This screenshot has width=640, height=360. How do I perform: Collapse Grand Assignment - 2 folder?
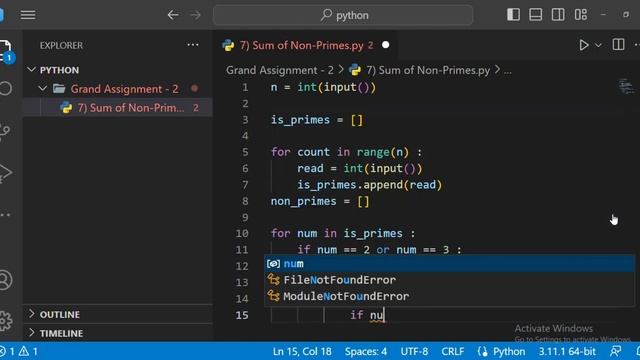point(42,89)
